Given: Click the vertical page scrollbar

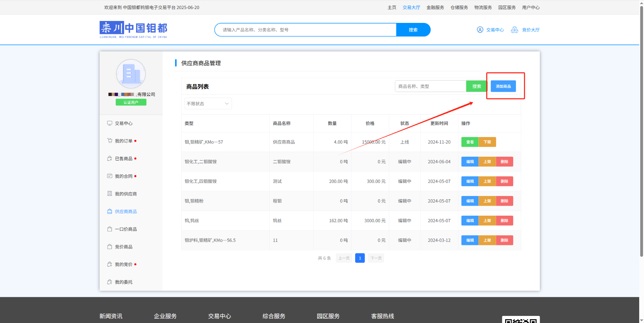Looking at the screenshot, I should [641, 129].
